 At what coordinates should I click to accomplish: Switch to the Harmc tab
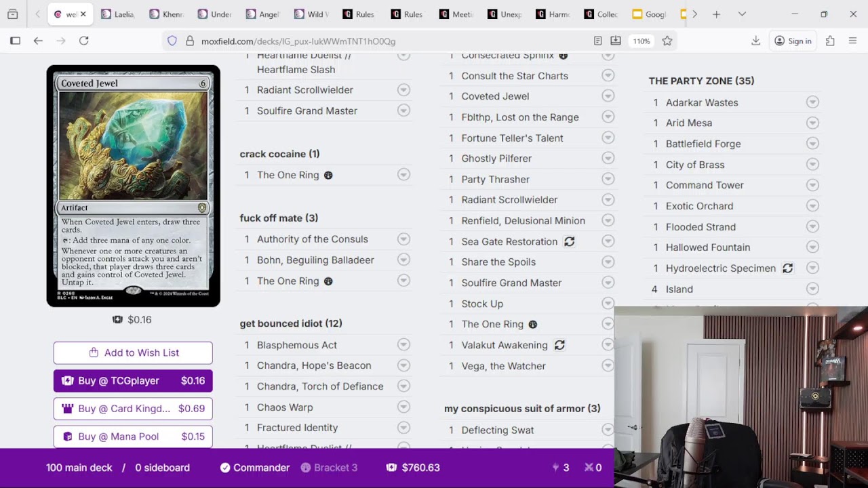coord(554,14)
